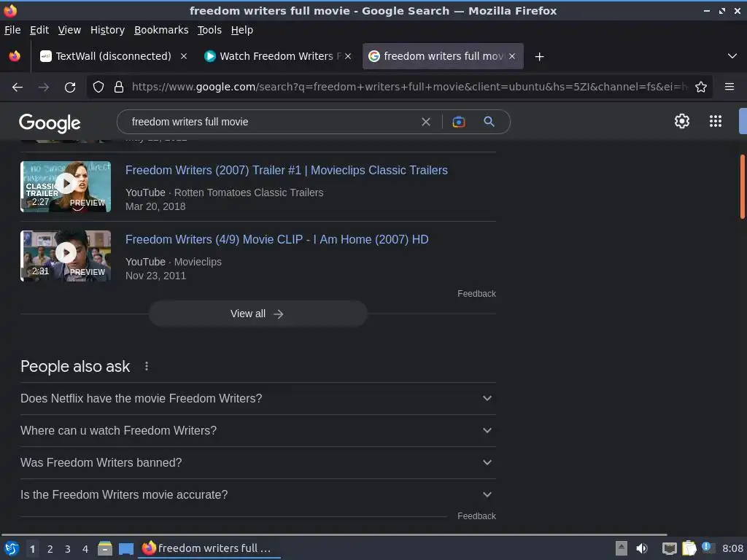
Task: Bookmark this page with the star icon
Action: point(701,87)
